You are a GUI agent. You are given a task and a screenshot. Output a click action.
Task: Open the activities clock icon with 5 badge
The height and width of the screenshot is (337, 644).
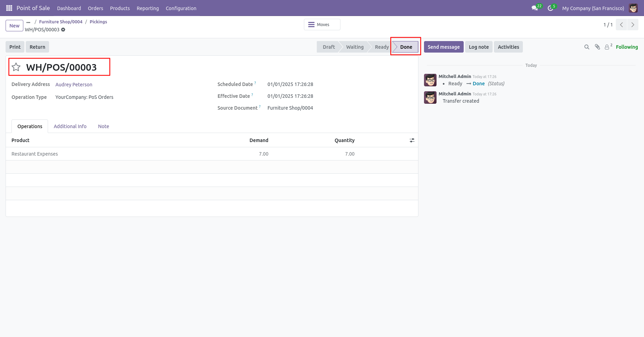coord(552,8)
